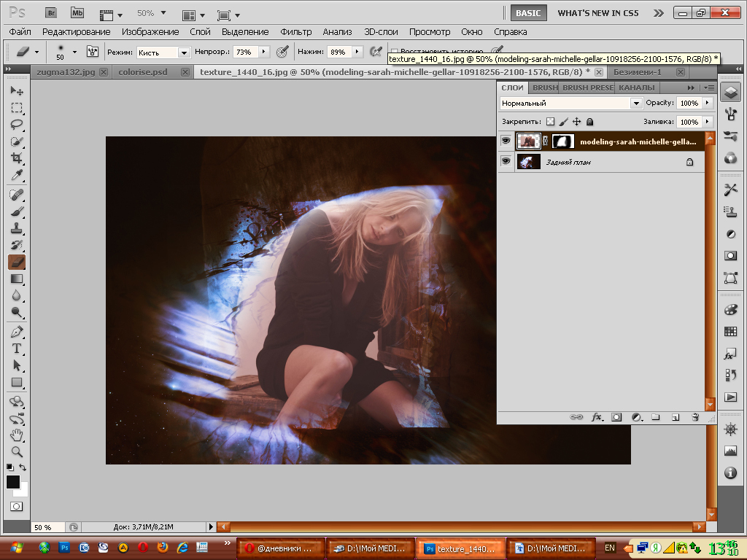Select the Quick Selection tool
This screenshot has height=560, width=747.
pyautogui.click(x=17, y=141)
